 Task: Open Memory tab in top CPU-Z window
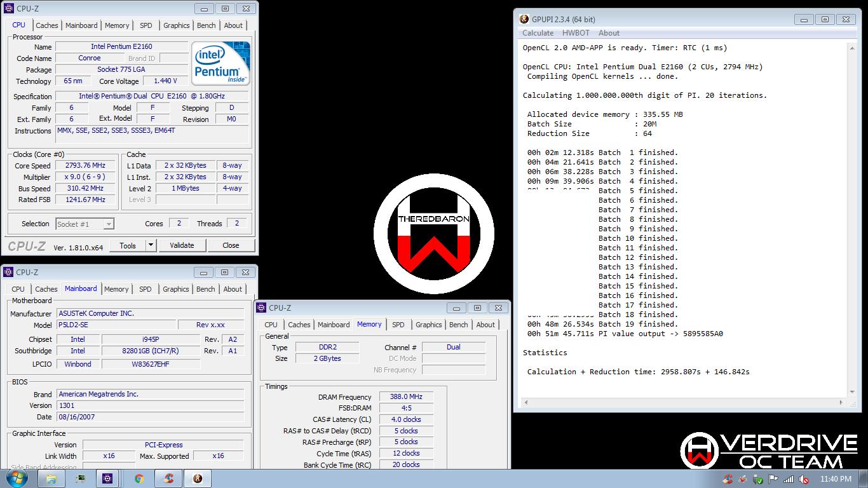click(x=117, y=25)
